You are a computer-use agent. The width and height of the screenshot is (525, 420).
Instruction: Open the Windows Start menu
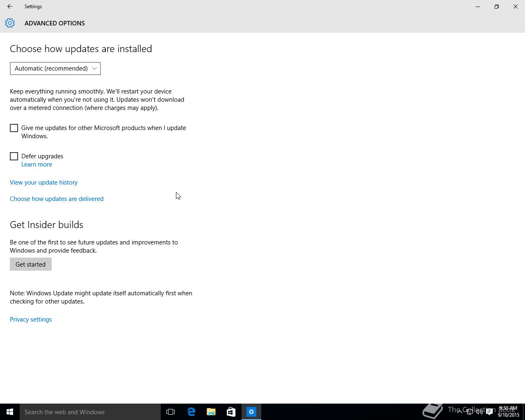(10, 412)
